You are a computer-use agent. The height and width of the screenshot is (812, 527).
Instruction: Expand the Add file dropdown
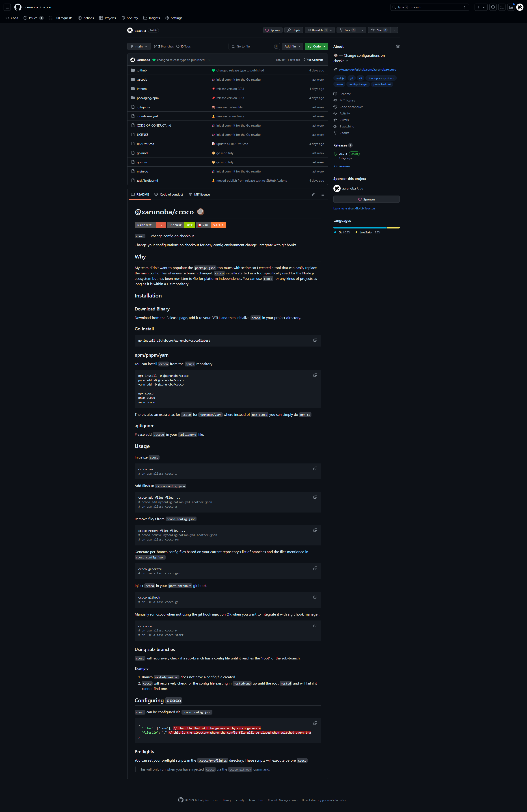(x=292, y=46)
